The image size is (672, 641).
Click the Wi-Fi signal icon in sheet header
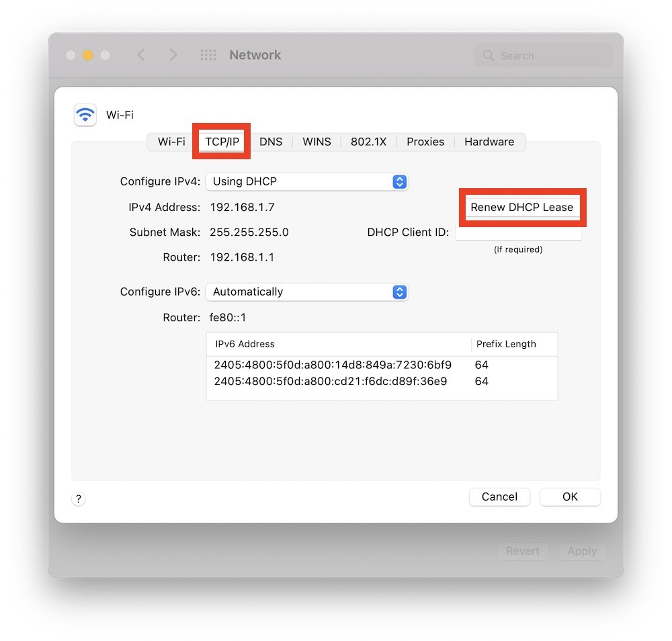click(85, 115)
